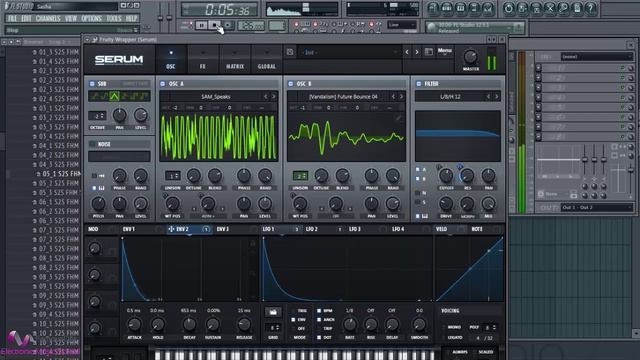Open the FILE menu
The height and width of the screenshot is (360, 640).
(12, 19)
